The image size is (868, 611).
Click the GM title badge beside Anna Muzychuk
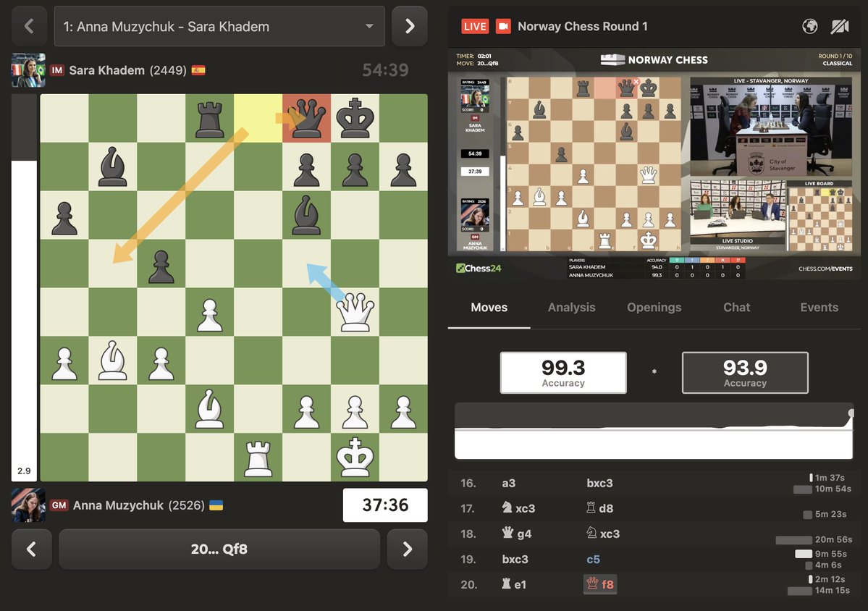(x=59, y=505)
